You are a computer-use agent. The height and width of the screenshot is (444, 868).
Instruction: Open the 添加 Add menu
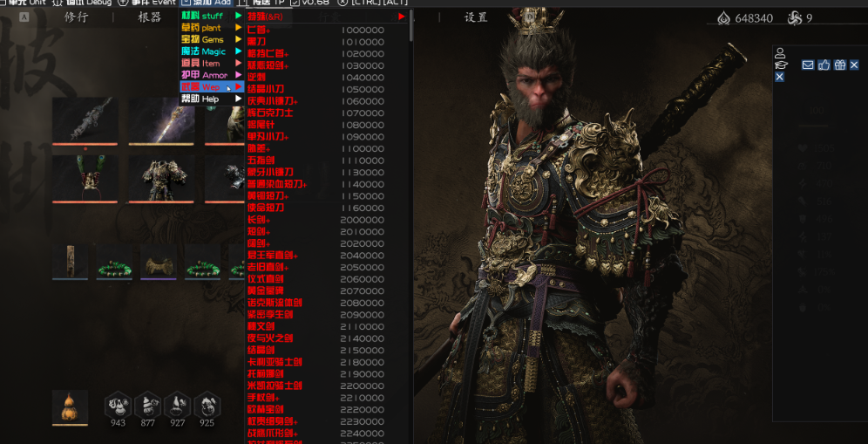[x=206, y=3]
